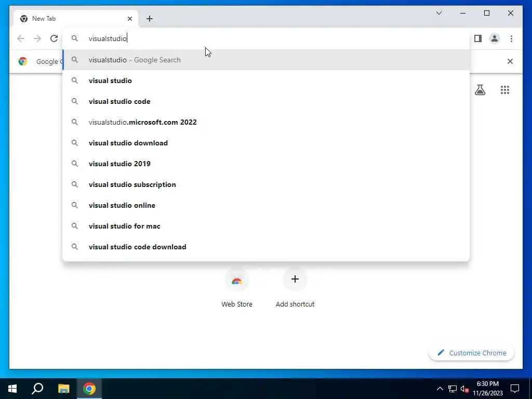This screenshot has height=399, width=532.
Task: Reload the page with refresh icon
Action: 54,38
